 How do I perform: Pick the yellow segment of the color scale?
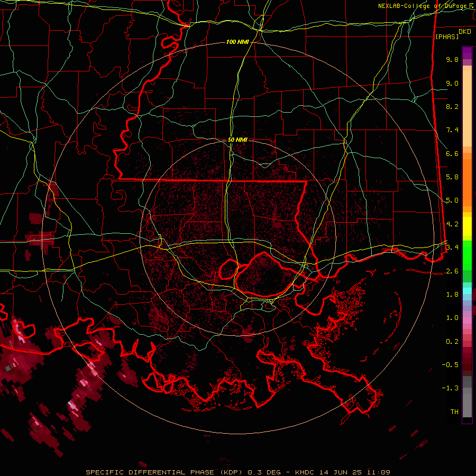[x=467, y=226]
